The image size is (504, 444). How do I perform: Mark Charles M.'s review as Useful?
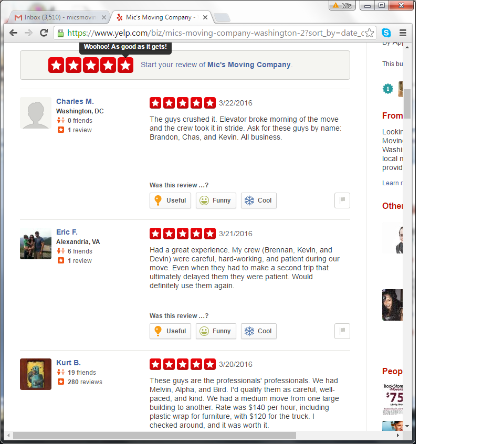tap(170, 200)
